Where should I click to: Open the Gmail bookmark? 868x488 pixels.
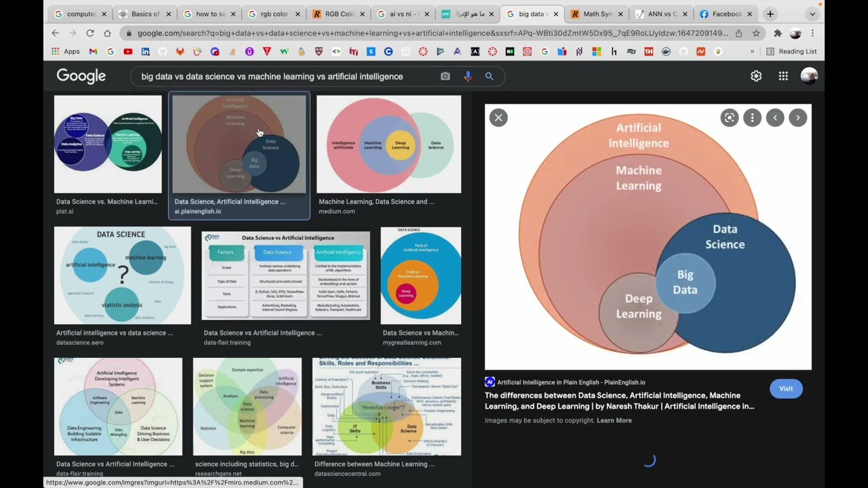click(x=93, y=52)
